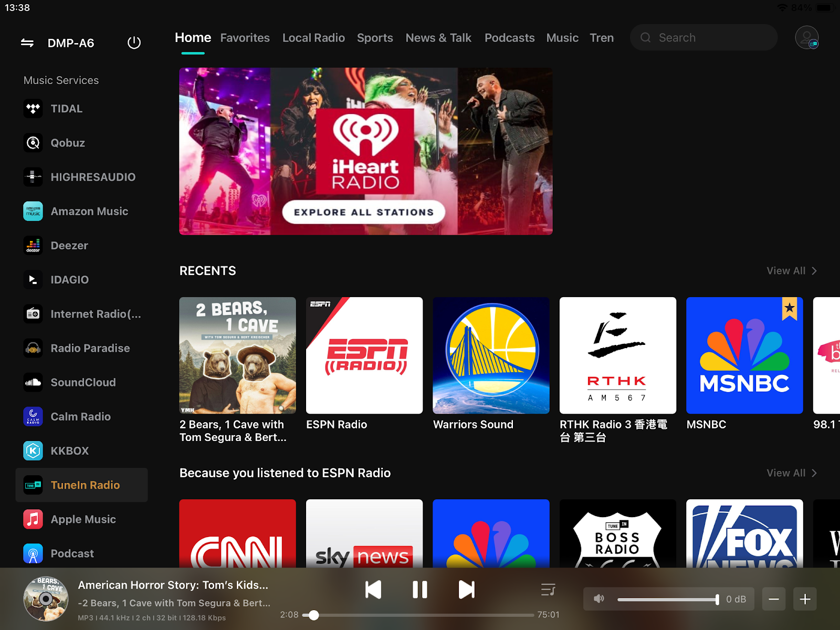
Task: Click DMP-A6 device name
Action: (71, 43)
